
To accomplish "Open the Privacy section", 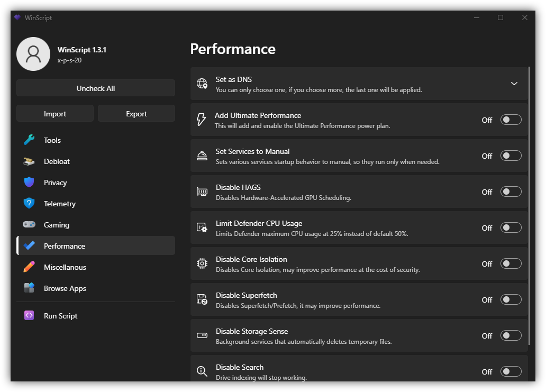I will click(96, 183).
